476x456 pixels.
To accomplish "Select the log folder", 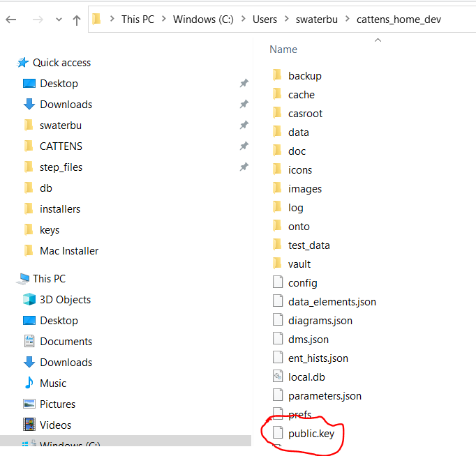I will pyautogui.click(x=295, y=208).
